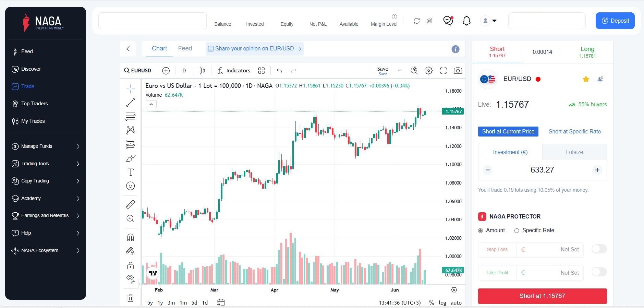Refresh account data in the header
Image resolution: width=644 pixels, height=308 pixels.
417,21
